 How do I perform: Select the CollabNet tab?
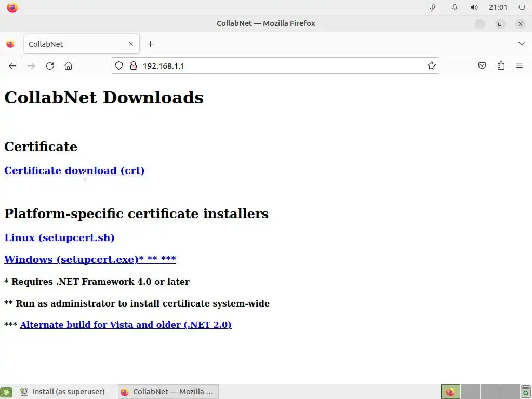(82, 44)
